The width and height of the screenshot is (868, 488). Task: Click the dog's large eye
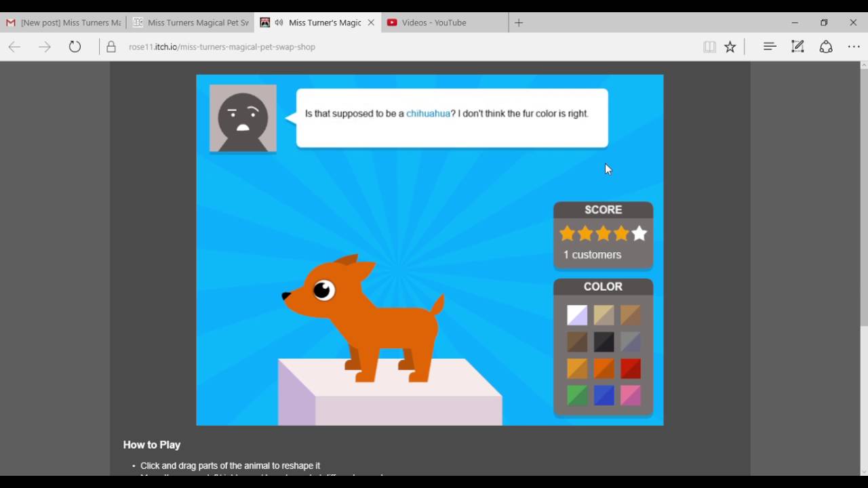point(323,290)
